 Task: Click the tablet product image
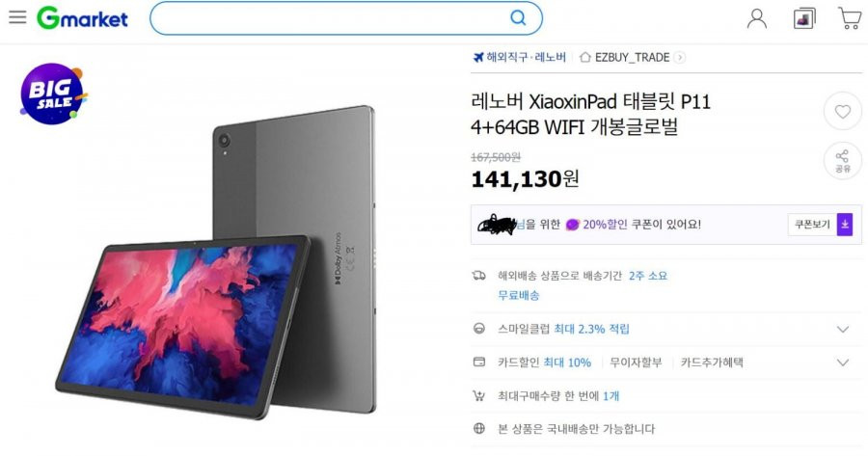(216, 263)
